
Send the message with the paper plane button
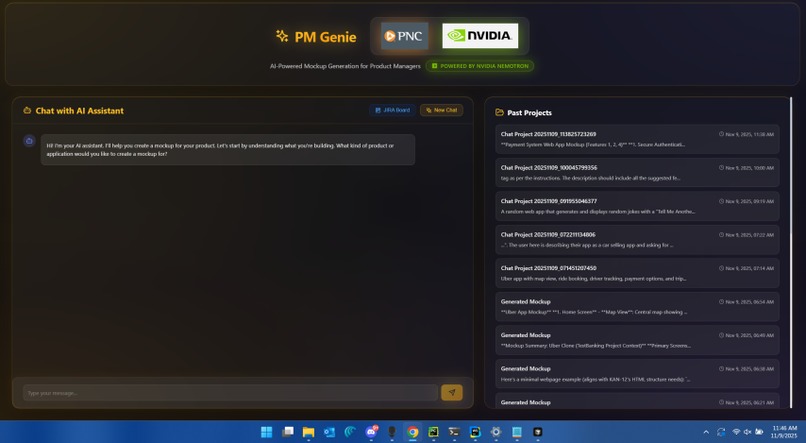tap(452, 393)
